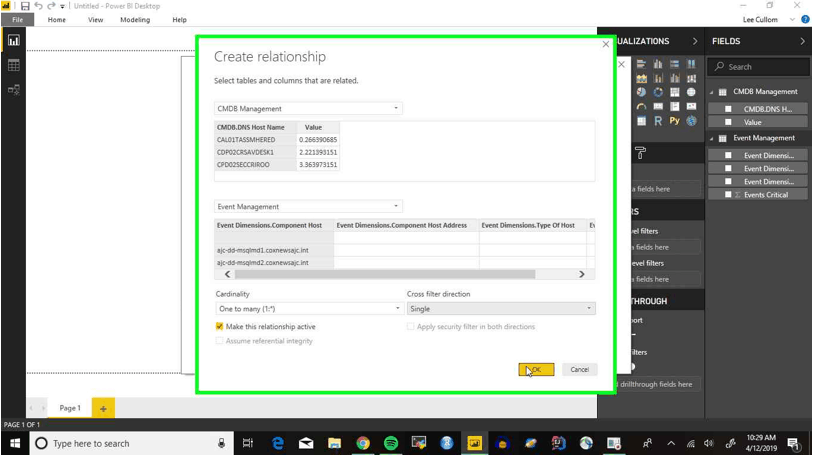814x456 pixels.
Task: Check the Value field in Fields pane
Action: 728,123
